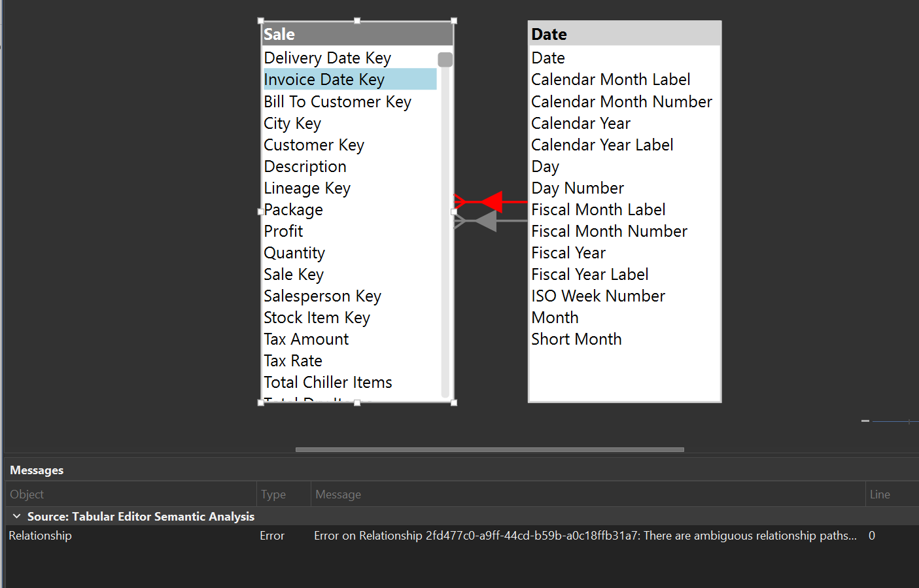
Task: Select Fiscal Year in the Date table
Action: click(x=568, y=252)
